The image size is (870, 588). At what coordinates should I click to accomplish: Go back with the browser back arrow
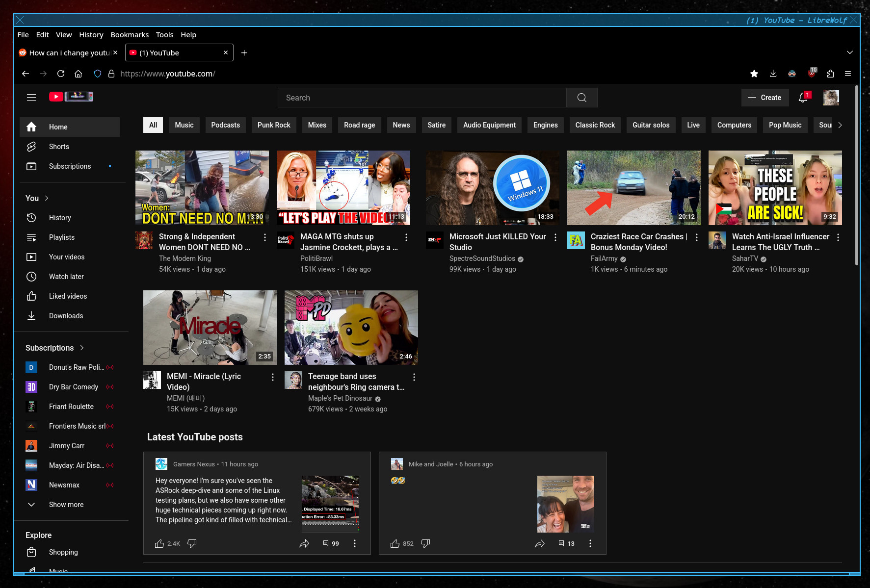coord(26,74)
